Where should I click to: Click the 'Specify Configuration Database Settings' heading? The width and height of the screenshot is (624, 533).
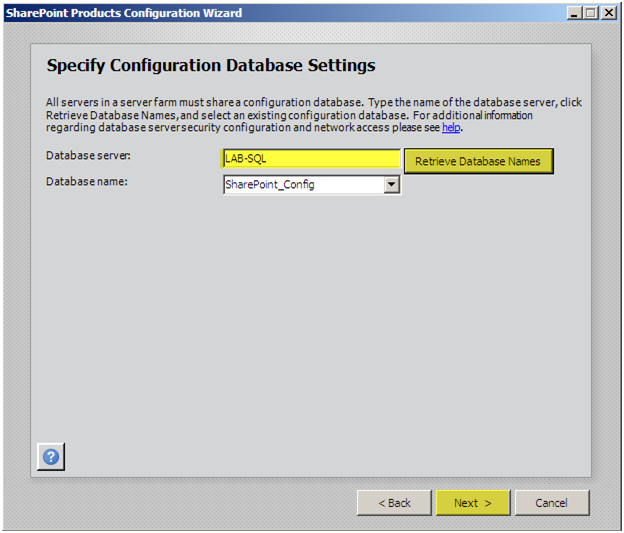click(x=211, y=66)
